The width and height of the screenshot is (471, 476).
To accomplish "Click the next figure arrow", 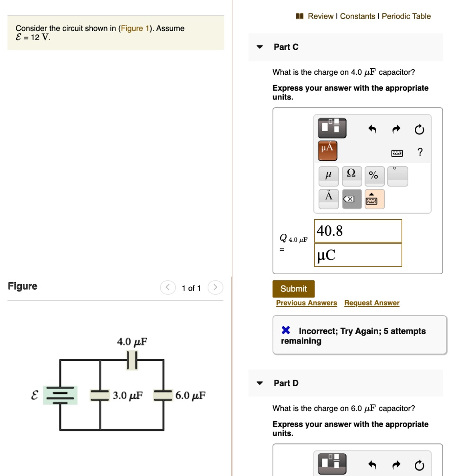I will [x=215, y=287].
